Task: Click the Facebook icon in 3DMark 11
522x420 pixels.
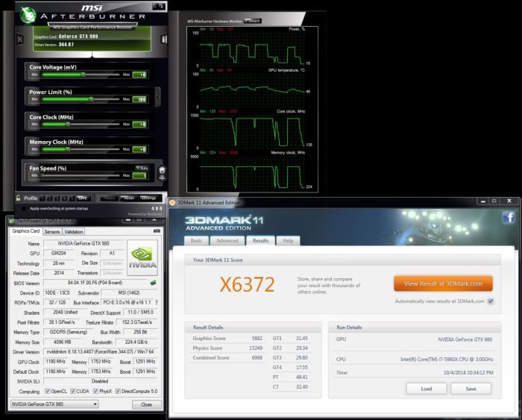Action: click(509, 218)
